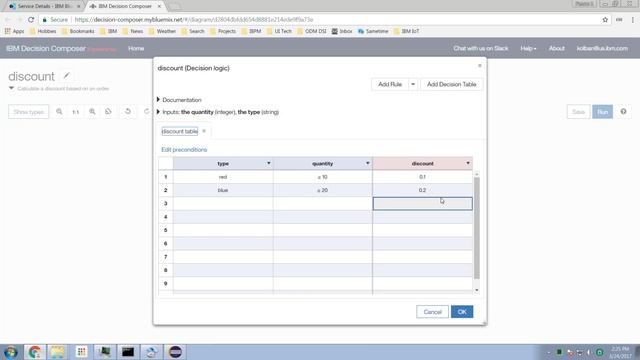Click the quantity column header
The height and width of the screenshot is (360, 640).
coord(322,163)
